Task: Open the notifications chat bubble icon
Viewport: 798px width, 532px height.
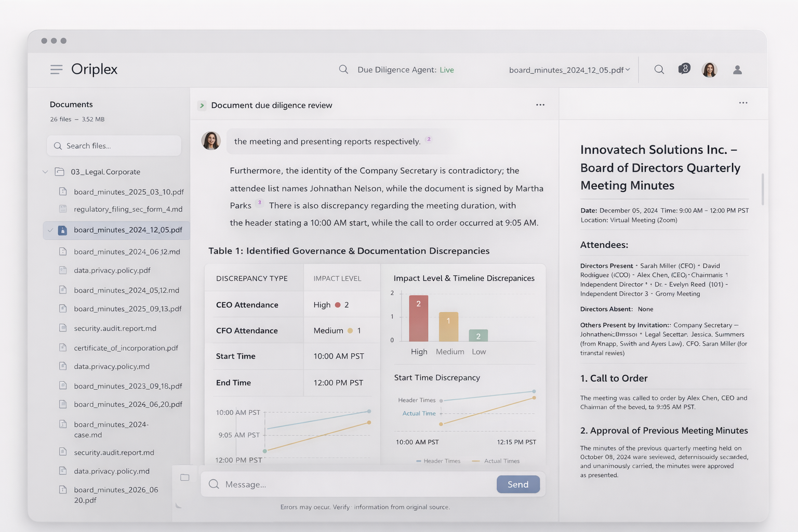Action: coord(684,69)
